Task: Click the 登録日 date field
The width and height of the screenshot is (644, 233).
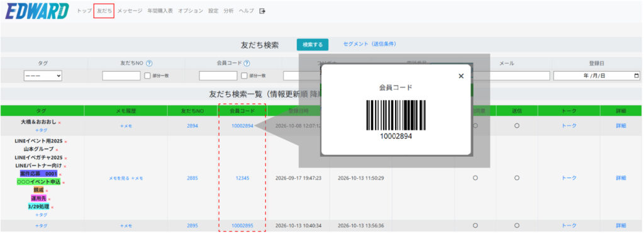Action: tap(597, 76)
